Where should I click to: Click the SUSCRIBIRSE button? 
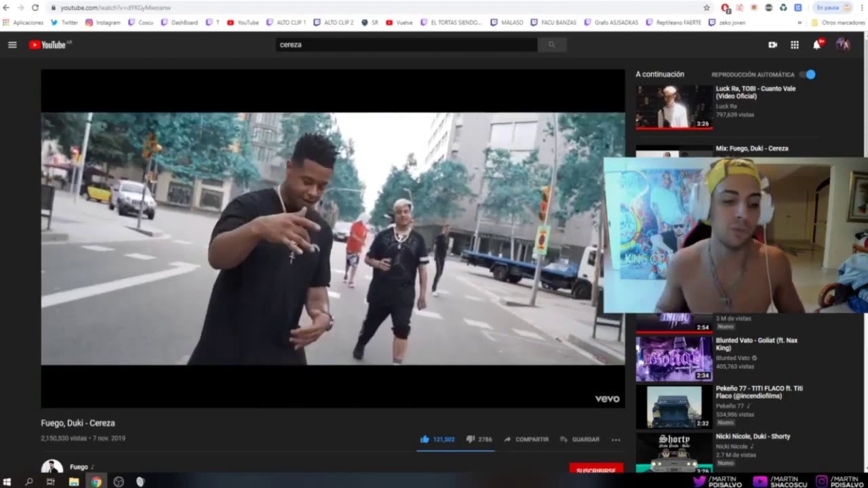pos(596,469)
